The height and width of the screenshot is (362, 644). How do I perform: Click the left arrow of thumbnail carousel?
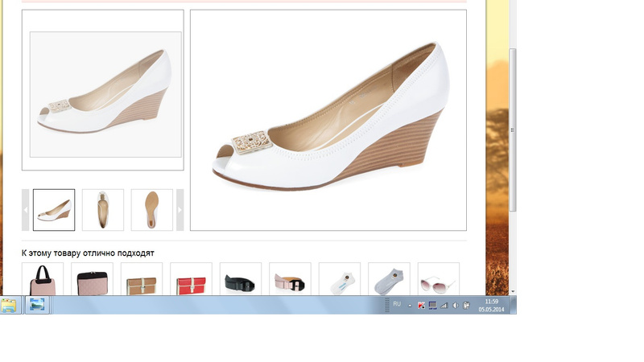(x=25, y=210)
